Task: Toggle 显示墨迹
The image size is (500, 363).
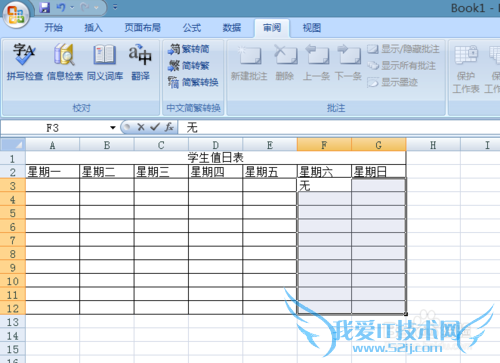Action: click(x=393, y=82)
